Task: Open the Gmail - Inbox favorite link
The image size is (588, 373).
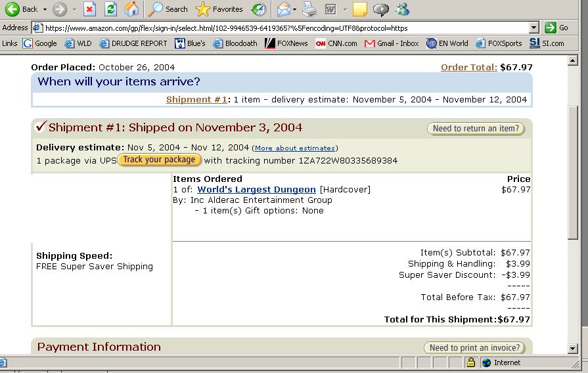Action: point(392,43)
